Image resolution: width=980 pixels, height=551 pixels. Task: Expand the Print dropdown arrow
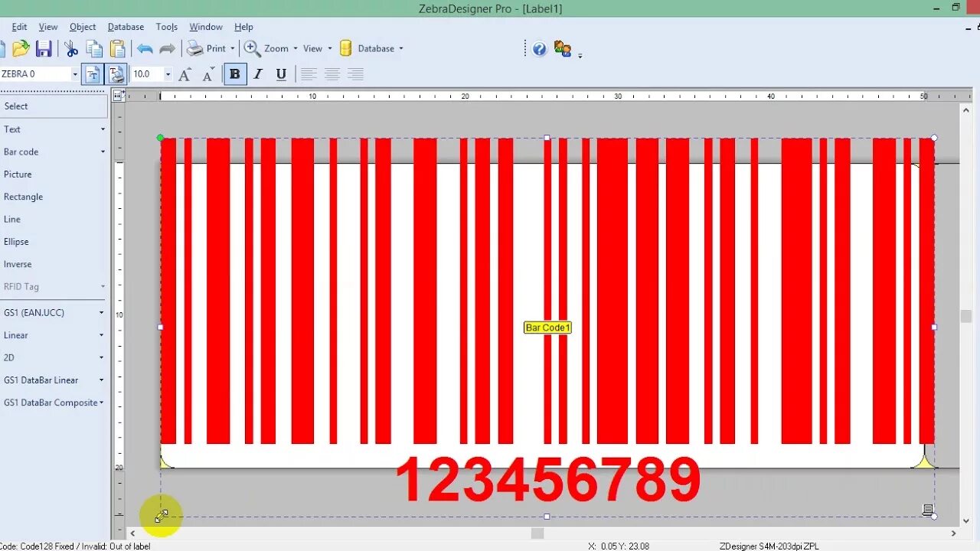pyautogui.click(x=232, y=48)
